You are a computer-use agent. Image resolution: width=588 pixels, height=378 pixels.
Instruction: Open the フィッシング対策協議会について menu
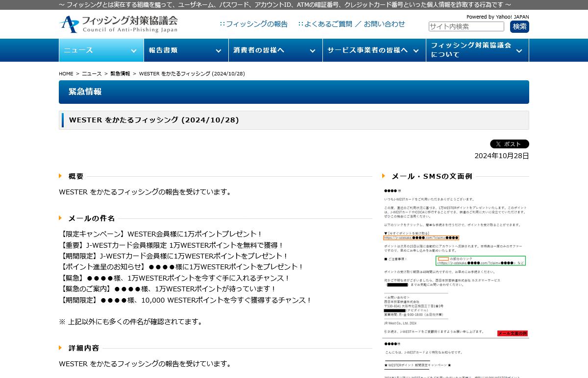pos(477,50)
